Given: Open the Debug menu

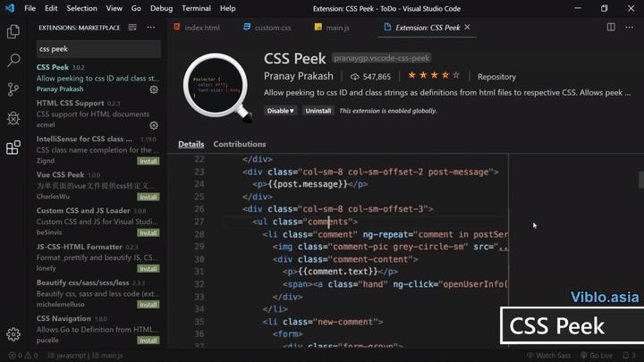Looking at the screenshot, I should (161, 8).
